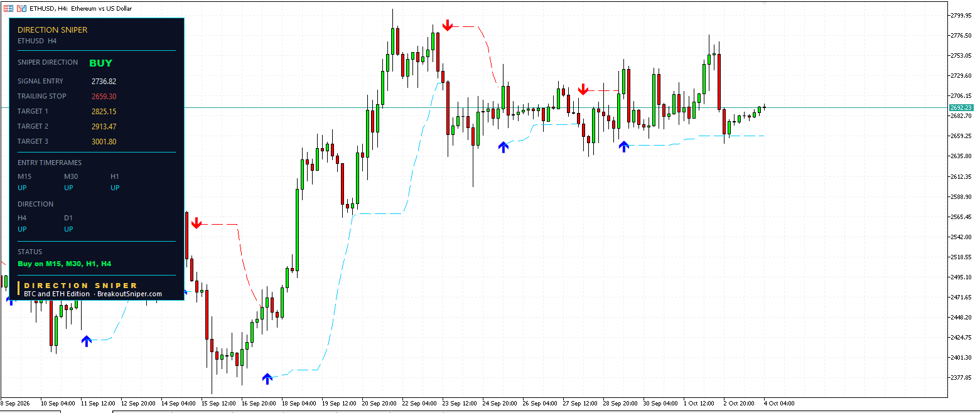Click the 30 Sep 04:00 time axis label
The image size is (980, 413).
click(x=660, y=403)
